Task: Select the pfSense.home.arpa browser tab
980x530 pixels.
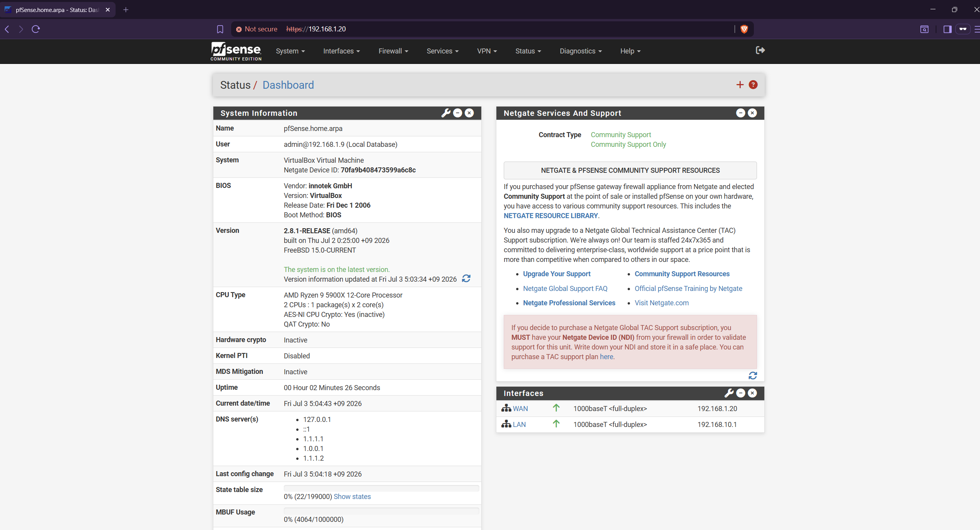Action: (57, 10)
